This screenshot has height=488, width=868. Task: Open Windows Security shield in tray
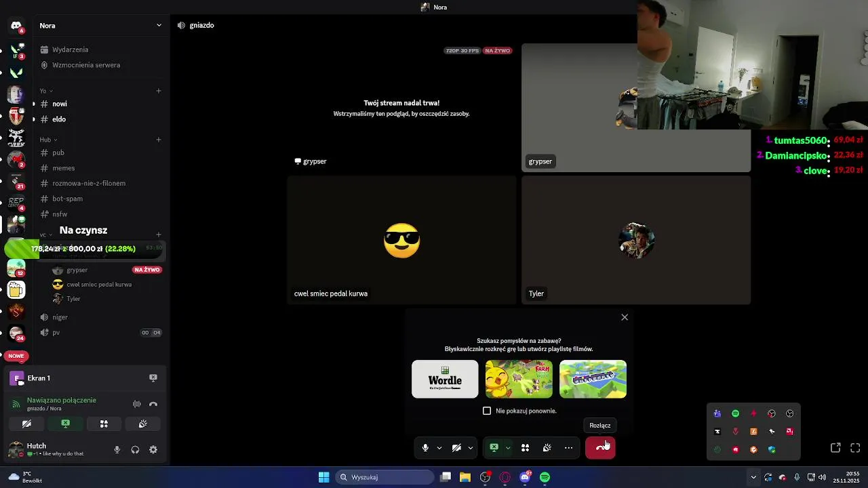[x=772, y=449]
